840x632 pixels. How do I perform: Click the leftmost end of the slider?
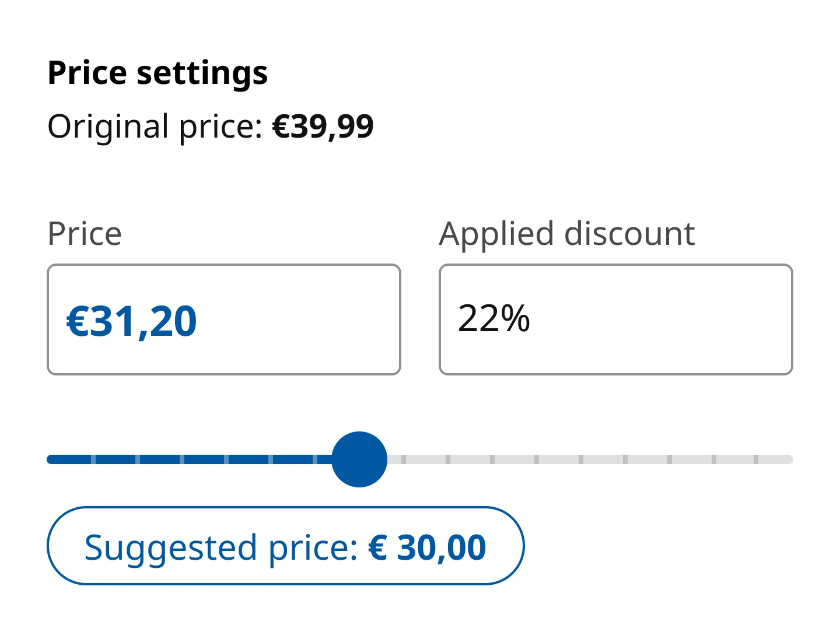pyautogui.click(x=52, y=459)
